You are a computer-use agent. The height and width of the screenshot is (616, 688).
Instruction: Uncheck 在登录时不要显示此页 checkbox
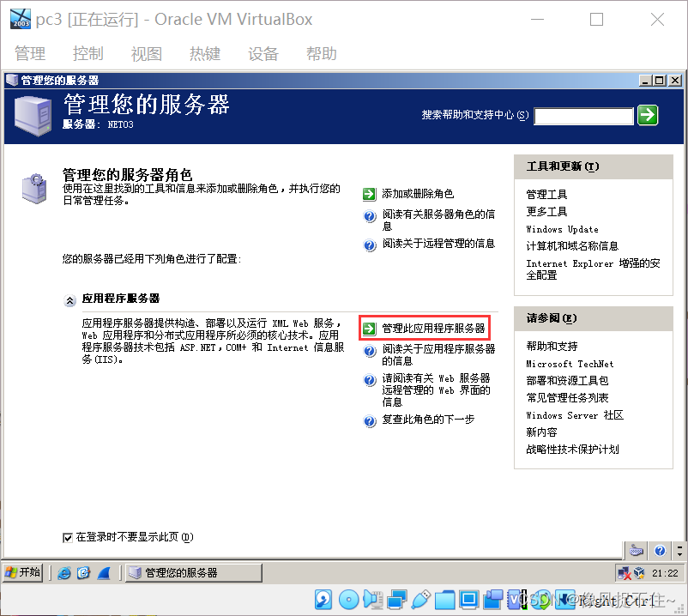click(68, 537)
